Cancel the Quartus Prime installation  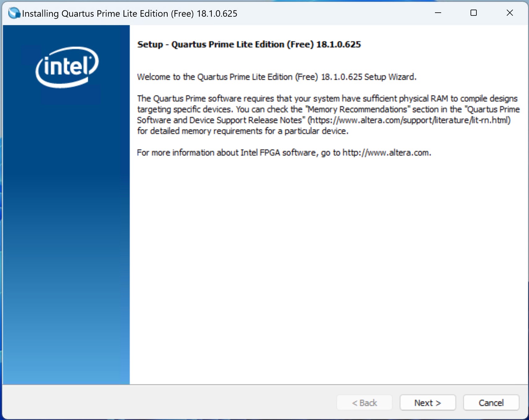(x=491, y=403)
